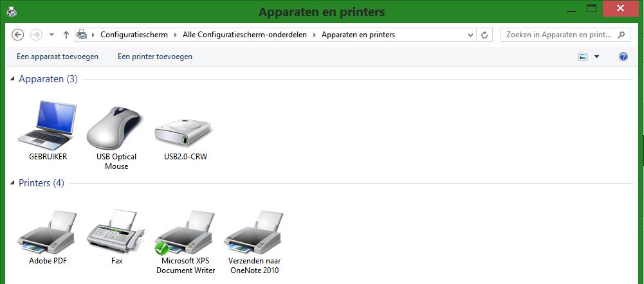Select the GEBRUIKER laptop device icon
The height and width of the screenshot is (284, 644).
point(48,125)
